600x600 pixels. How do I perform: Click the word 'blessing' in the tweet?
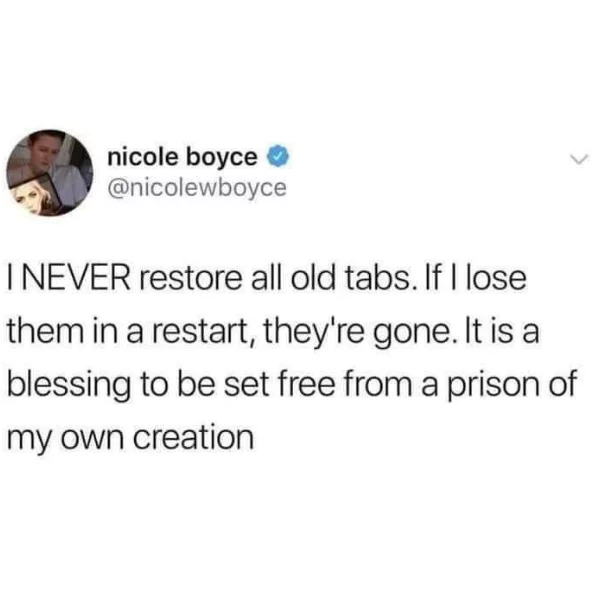click(x=68, y=386)
